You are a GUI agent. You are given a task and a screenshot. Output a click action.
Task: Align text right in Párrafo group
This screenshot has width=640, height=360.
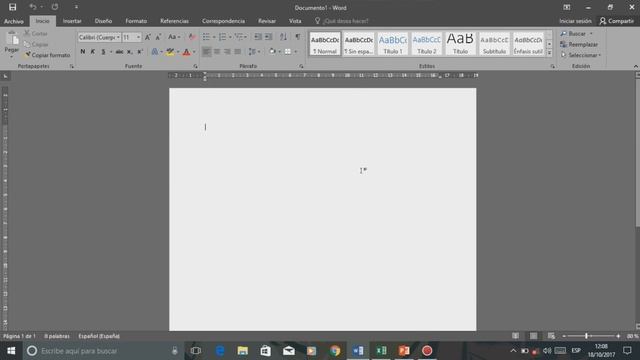[227, 51]
